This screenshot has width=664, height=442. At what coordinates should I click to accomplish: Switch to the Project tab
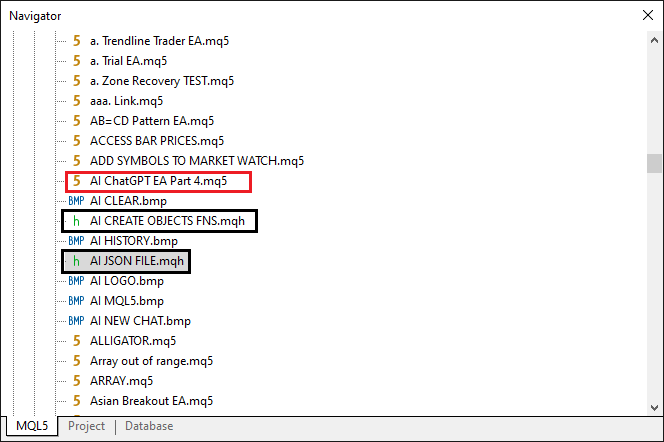(86, 426)
